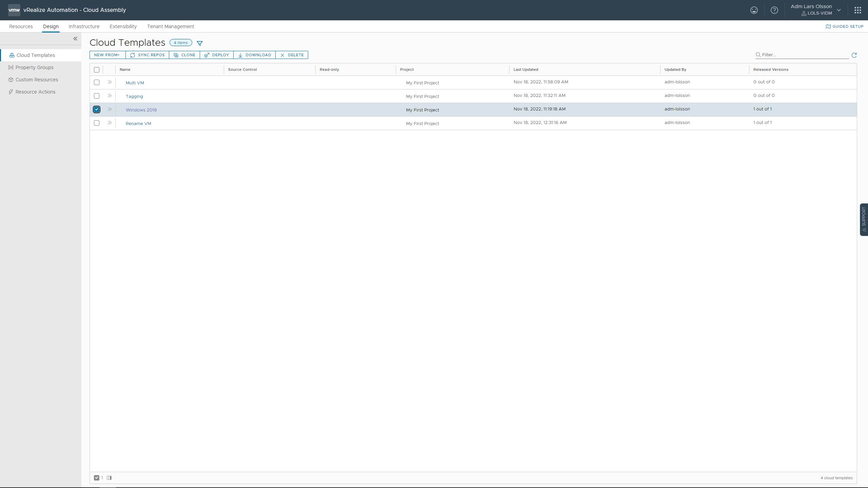Click the Nov 18, 2022, 11:19:18 AM timestamp

pyautogui.click(x=539, y=109)
